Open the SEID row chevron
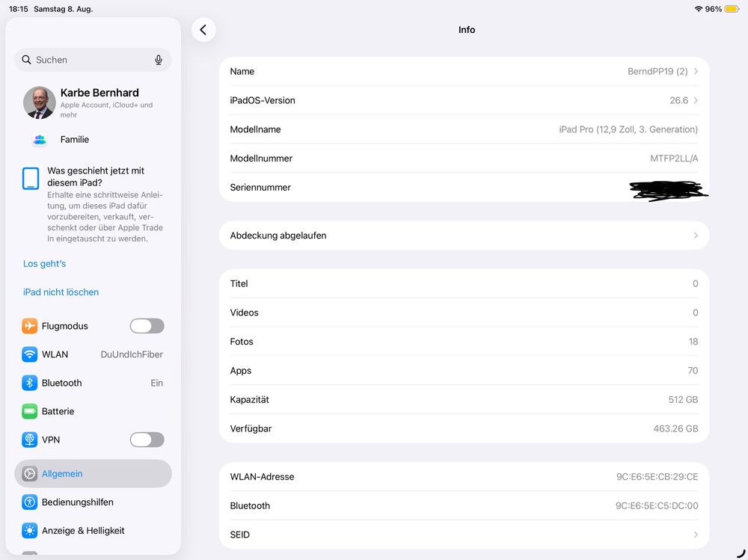Screen dimensions: 748x560 coord(696,535)
